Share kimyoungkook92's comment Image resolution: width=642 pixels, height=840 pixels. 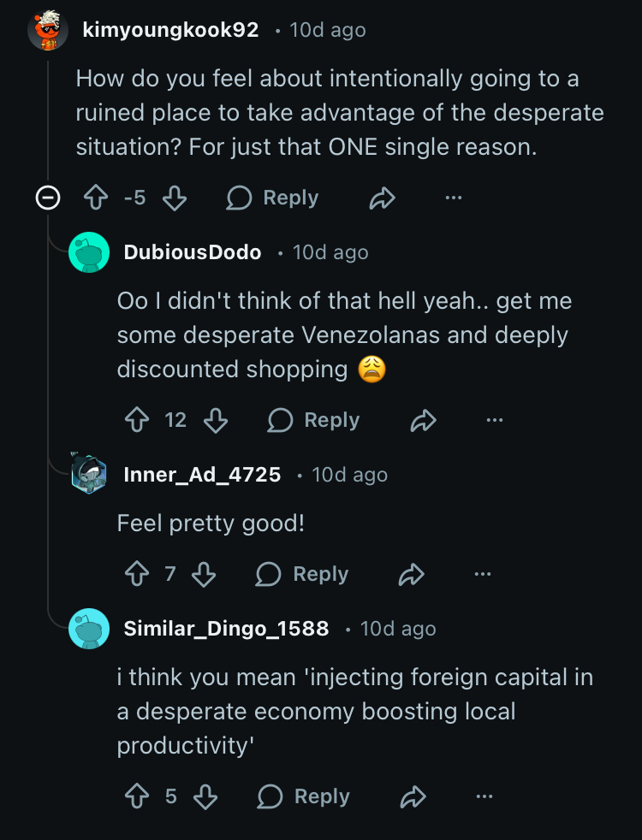pos(382,198)
